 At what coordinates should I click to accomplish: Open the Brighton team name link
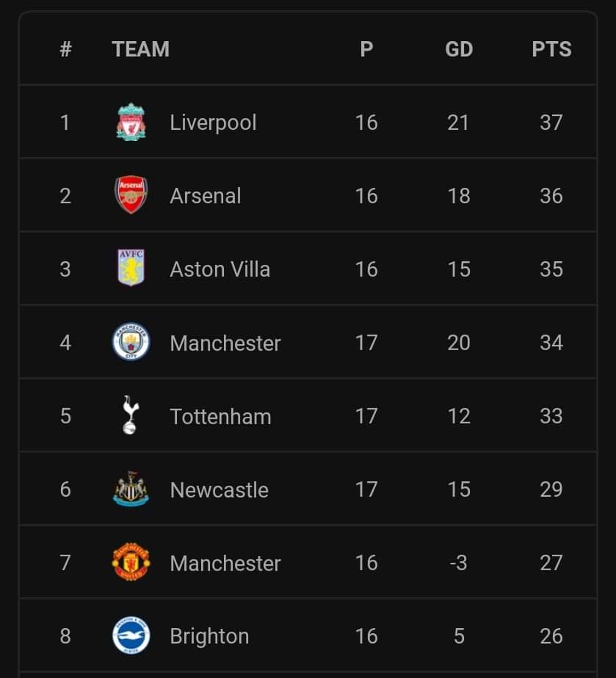click(x=209, y=636)
